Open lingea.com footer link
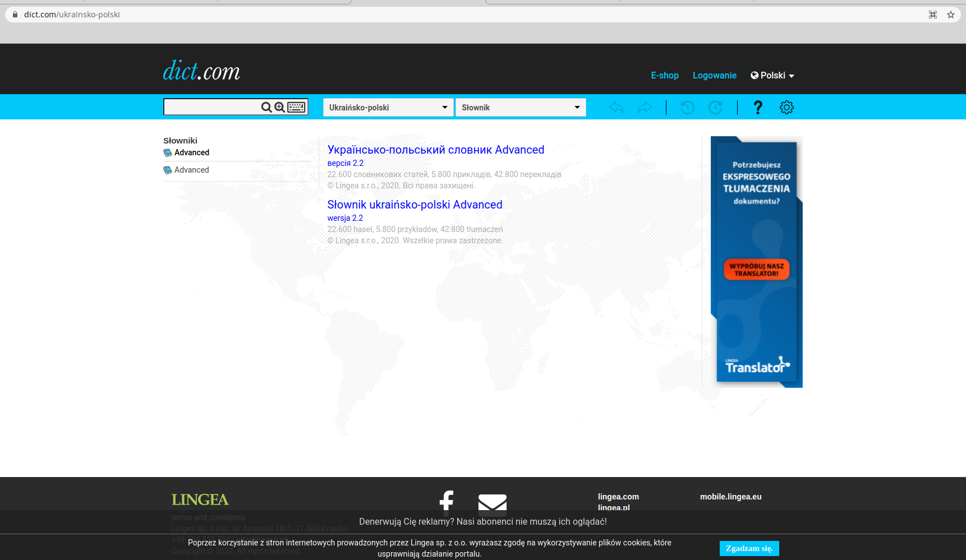The height and width of the screenshot is (560, 966). [x=618, y=497]
